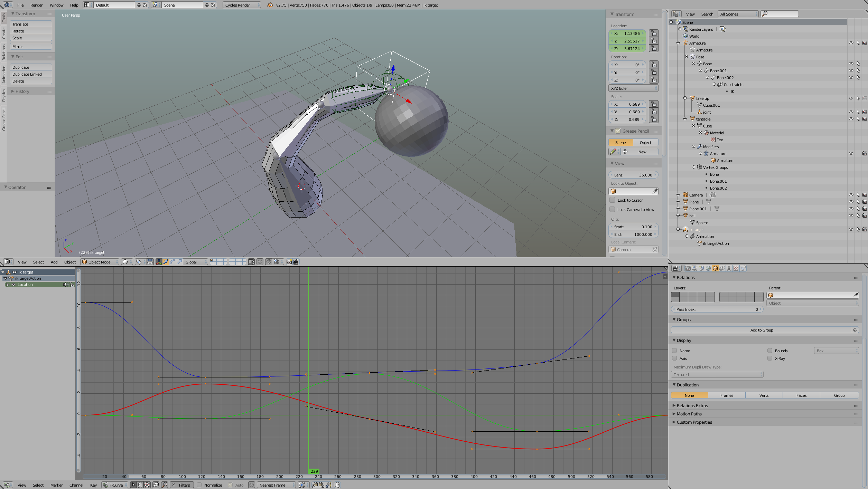Image resolution: width=868 pixels, height=489 pixels.
Task: Toggle Grease Pencil panel checkbox
Action: (618, 131)
